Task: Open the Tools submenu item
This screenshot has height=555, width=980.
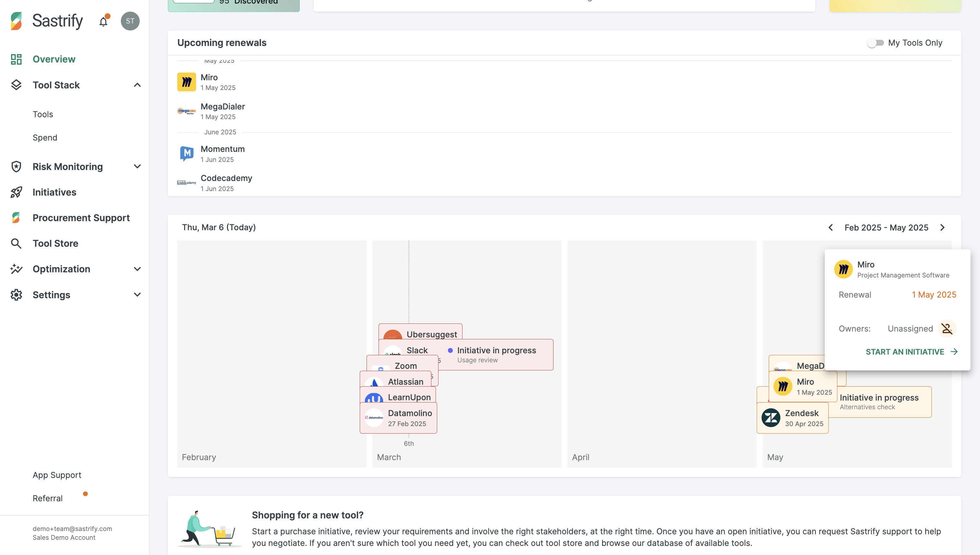Action: pyautogui.click(x=43, y=114)
